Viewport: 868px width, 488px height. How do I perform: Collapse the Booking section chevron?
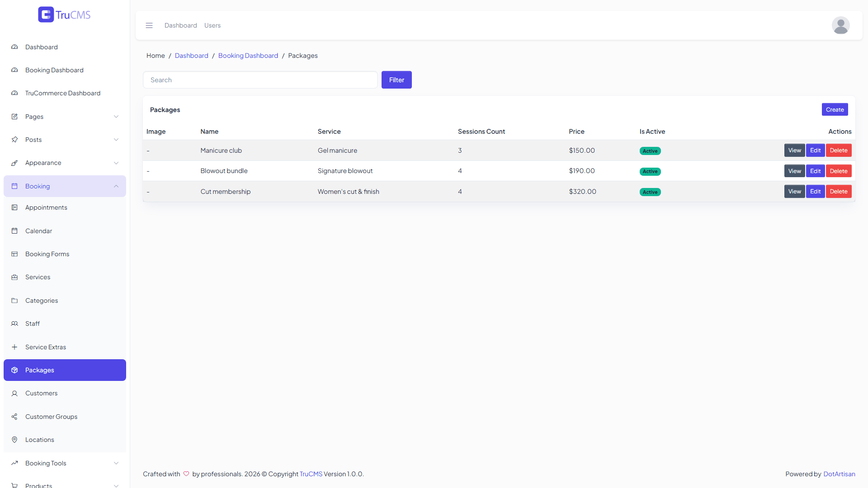(x=116, y=186)
